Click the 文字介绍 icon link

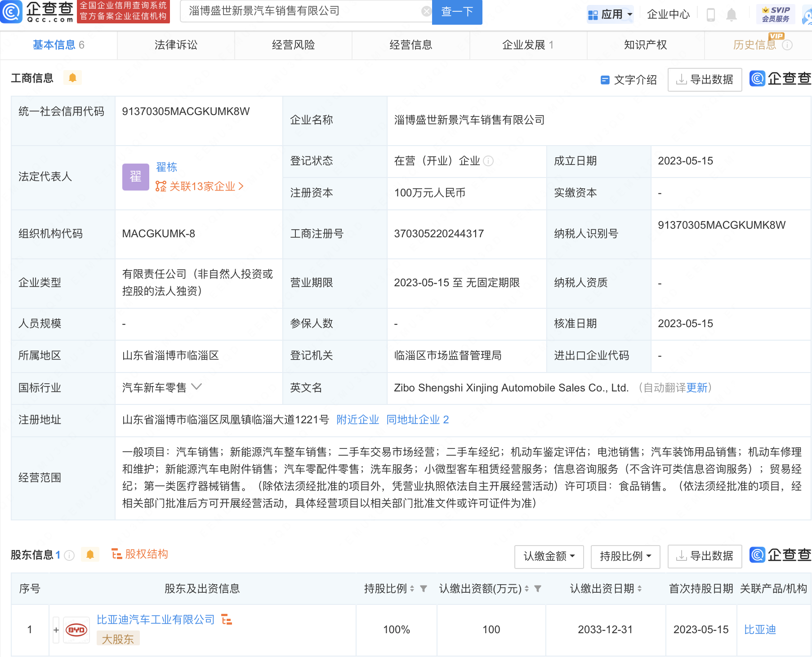click(x=629, y=80)
